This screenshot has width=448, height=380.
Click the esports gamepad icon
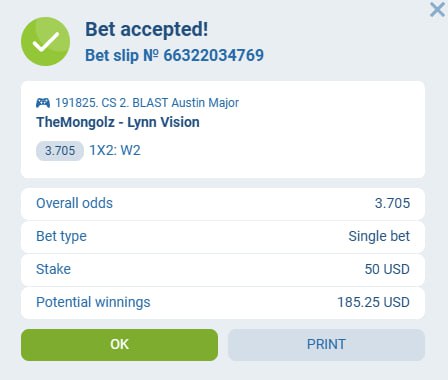(43, 103)
